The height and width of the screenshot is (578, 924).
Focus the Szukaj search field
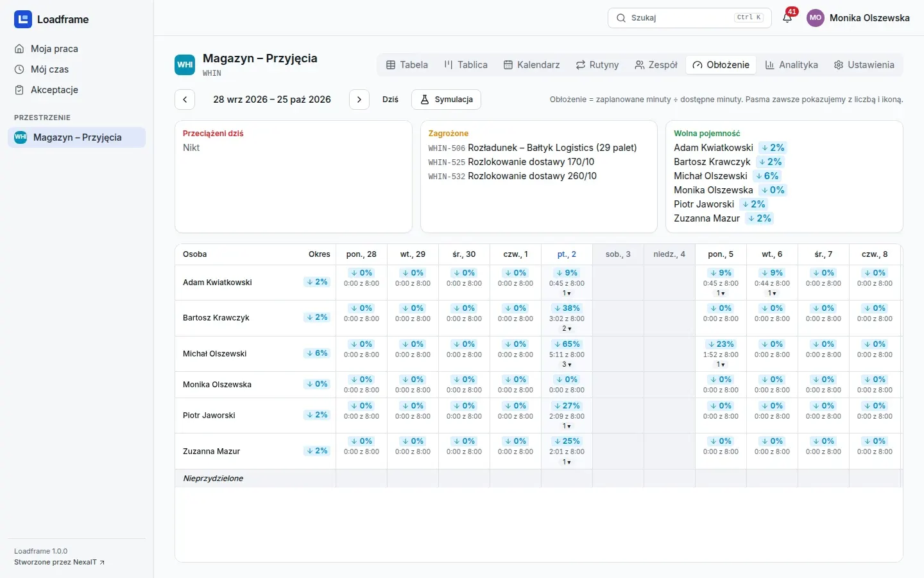click(x=690, y=18)
